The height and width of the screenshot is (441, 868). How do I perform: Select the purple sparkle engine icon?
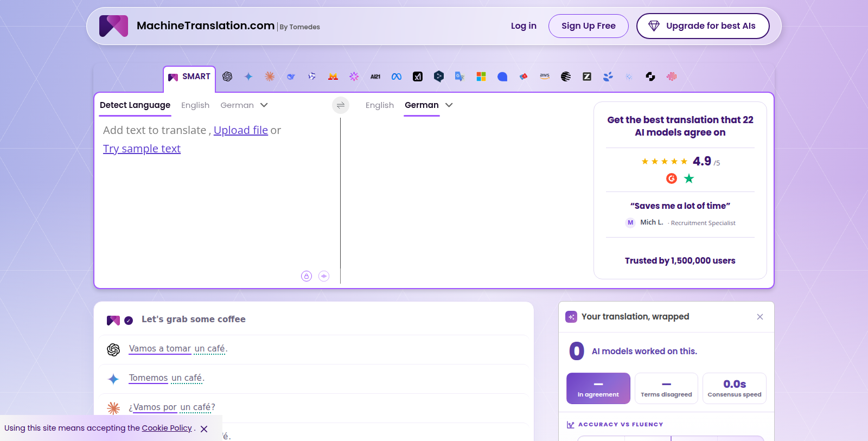[x=354, y=76]
